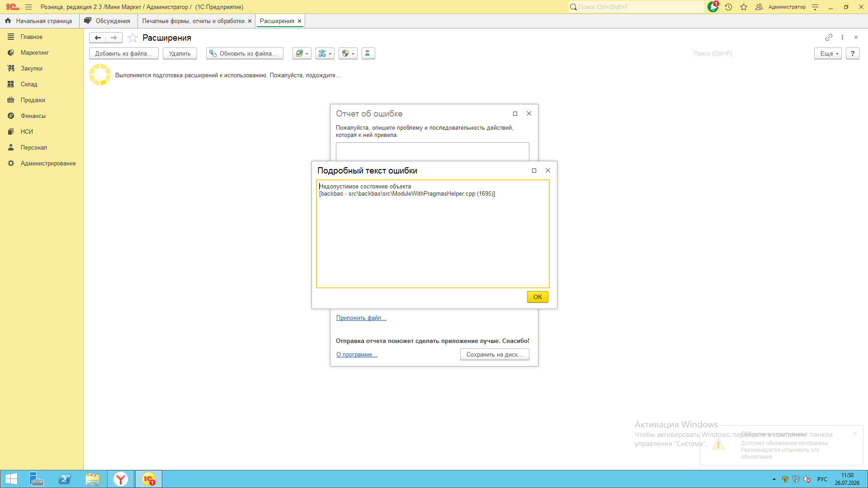
Task: Open favorites star in the title bar
Action: click(744, 7)
